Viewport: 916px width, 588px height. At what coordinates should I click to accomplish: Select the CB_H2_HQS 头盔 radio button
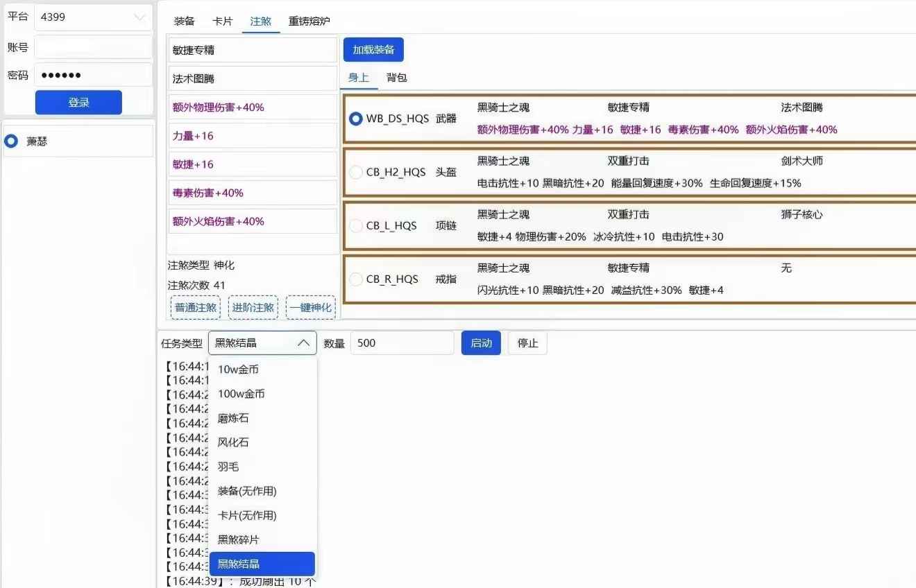[356, 172]
